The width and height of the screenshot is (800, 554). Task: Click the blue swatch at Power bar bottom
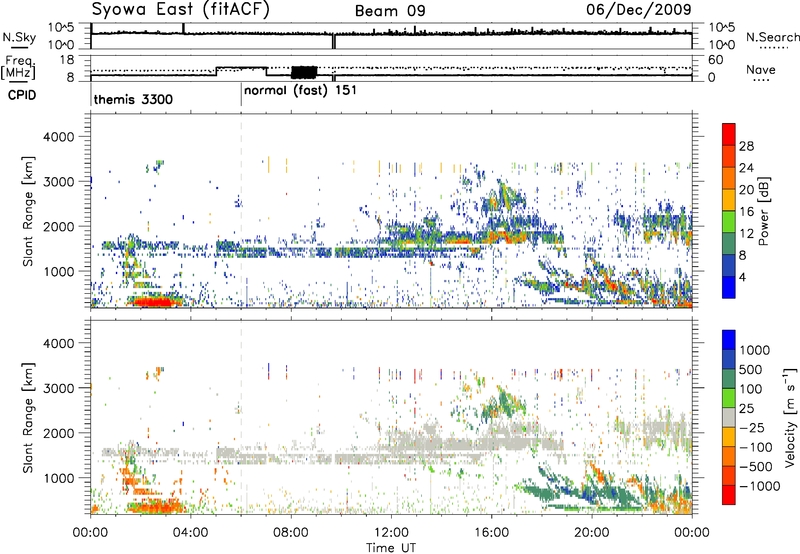pos(729,287)
